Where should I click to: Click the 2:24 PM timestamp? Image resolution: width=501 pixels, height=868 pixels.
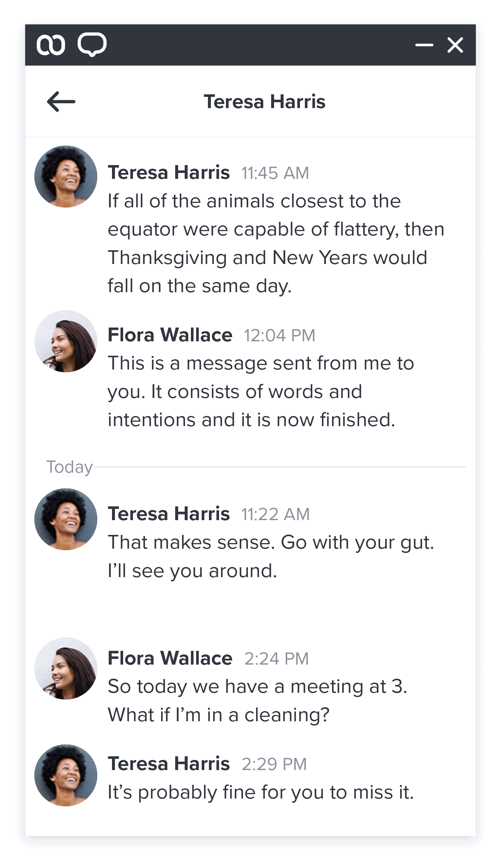click(276, 659)
